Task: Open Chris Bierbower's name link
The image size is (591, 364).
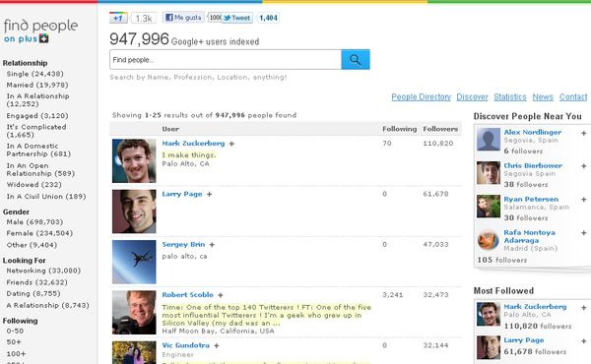Action: (x=533, y=166)
